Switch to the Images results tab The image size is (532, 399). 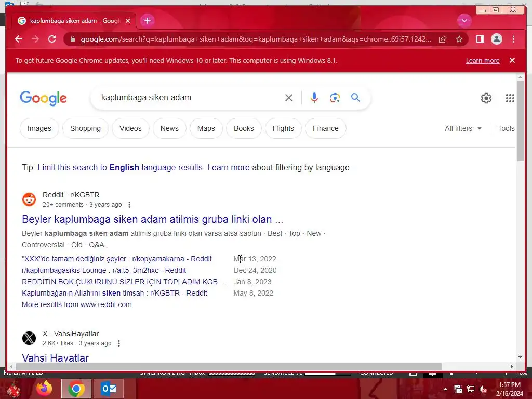coord(39,129)
